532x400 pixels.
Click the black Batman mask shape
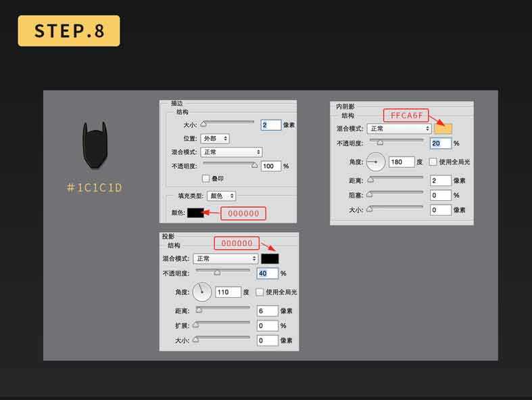(95, 144)
